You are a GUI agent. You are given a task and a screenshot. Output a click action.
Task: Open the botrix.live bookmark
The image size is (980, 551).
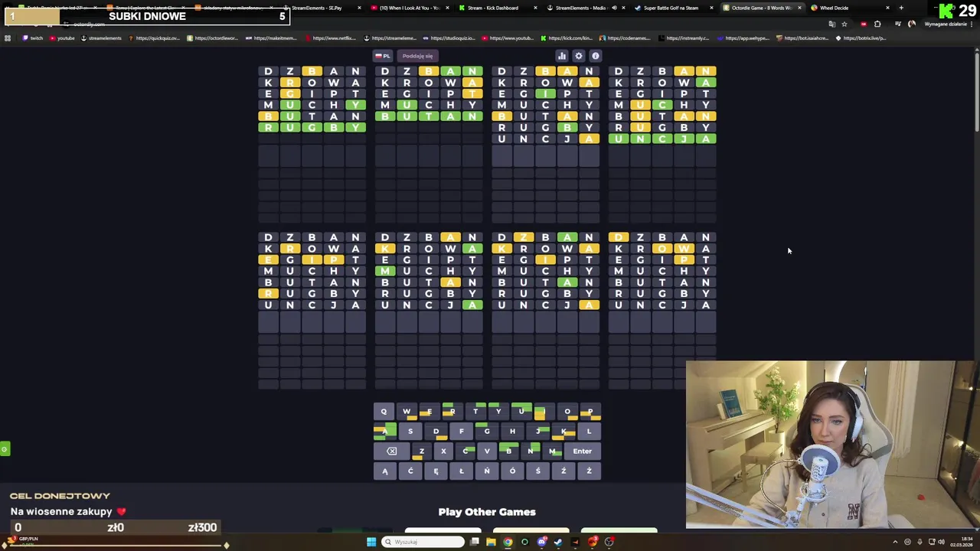861,38
